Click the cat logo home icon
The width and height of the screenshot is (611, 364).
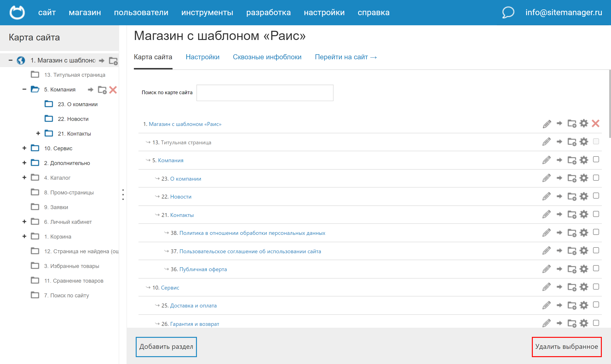(17, 12)
